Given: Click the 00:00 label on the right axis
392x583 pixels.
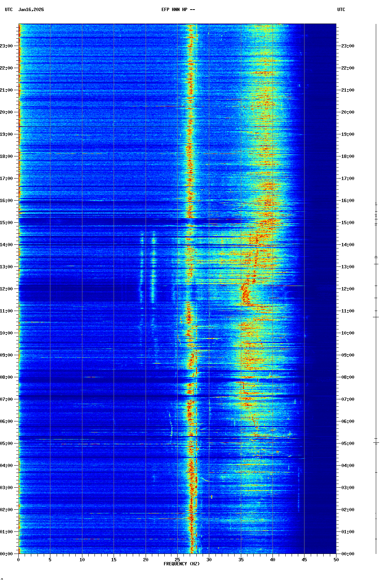Looking at the screenshot, I should [x=348, y=554].
